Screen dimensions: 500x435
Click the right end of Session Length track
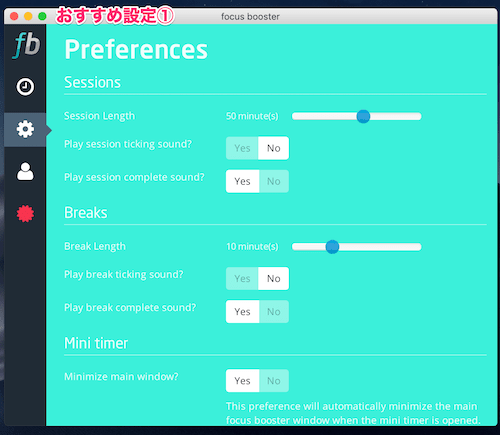click(419, 116)
